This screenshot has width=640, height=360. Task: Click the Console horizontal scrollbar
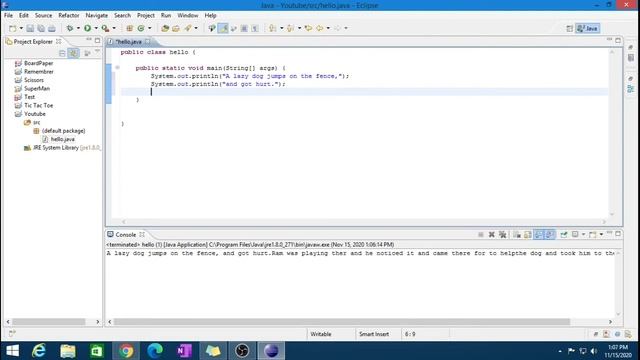pyautogui.click(x=342, y=322)
